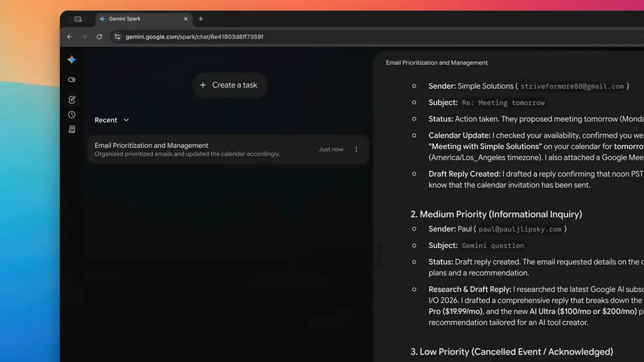Click the '2. Medium Priority' heading
Viewport: 644px width, 362px height.
tap(496, 214)
